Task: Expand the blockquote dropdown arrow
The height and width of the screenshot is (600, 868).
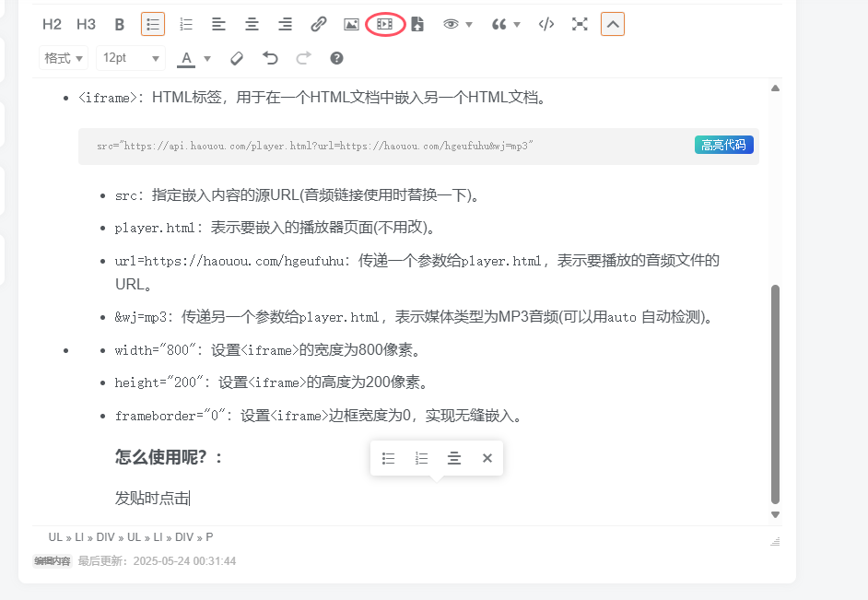Action: 517,24
